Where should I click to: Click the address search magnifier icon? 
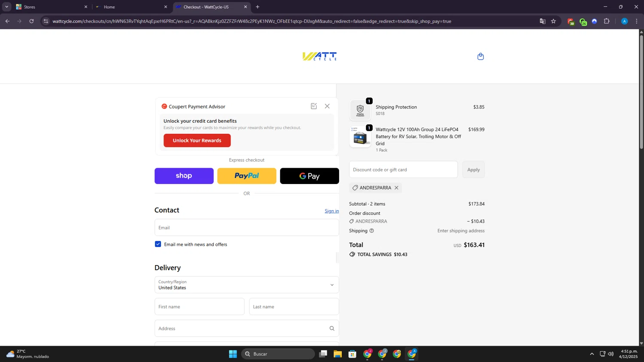coord(332,329)
